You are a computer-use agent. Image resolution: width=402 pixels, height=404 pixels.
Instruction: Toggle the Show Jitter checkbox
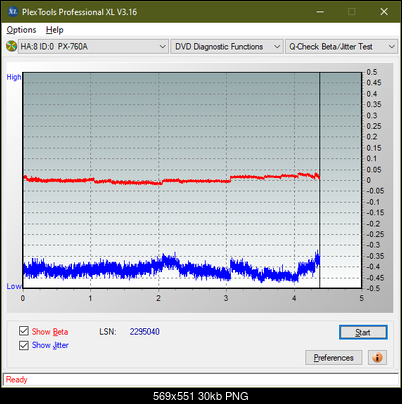[x=24, y=345]
